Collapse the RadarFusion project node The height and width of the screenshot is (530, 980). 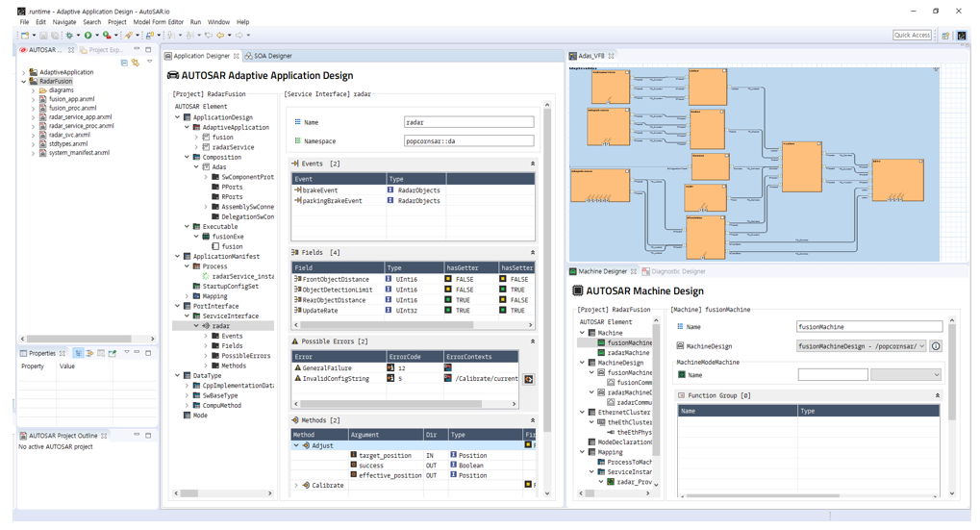[x=24, y=81]
